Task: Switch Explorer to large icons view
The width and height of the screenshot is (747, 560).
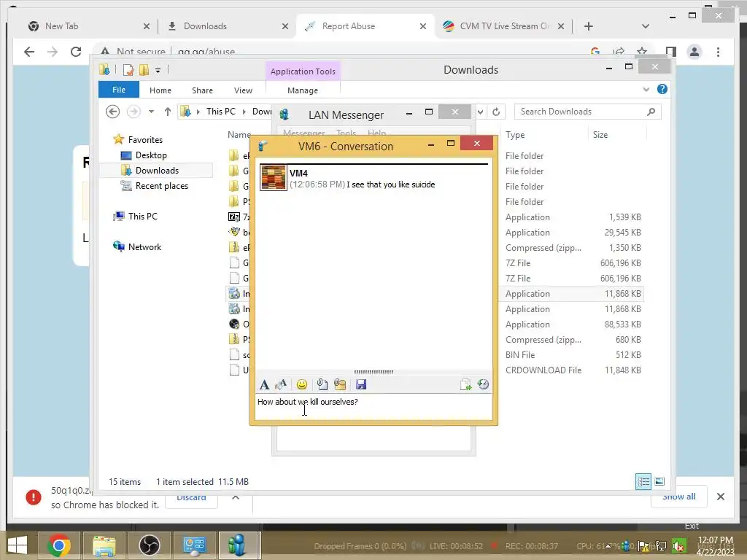Action: 659,481
